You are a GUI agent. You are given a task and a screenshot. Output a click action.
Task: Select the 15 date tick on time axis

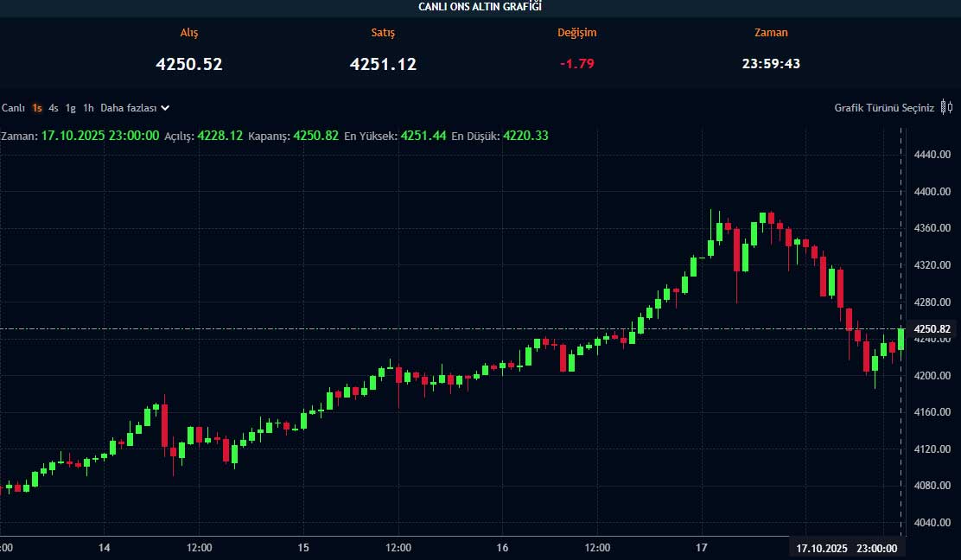[x=303, y=548]
